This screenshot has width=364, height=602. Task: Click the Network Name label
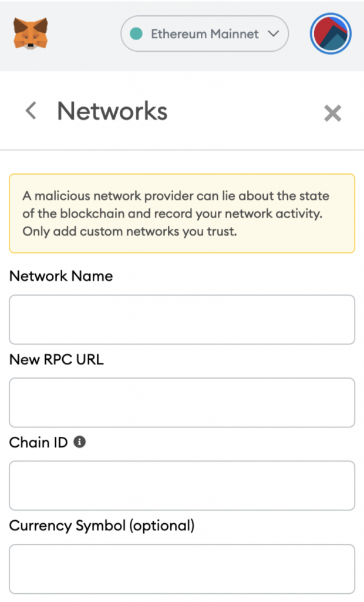[61, 276]
